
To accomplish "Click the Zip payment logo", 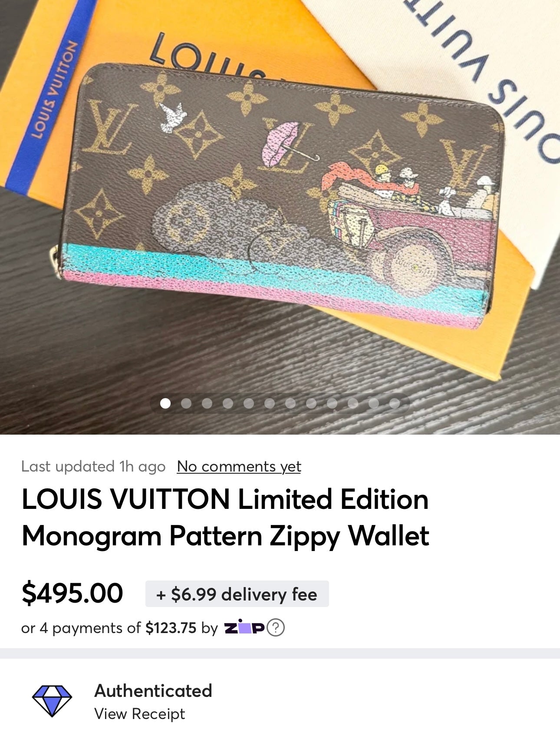I will [244, 628].
